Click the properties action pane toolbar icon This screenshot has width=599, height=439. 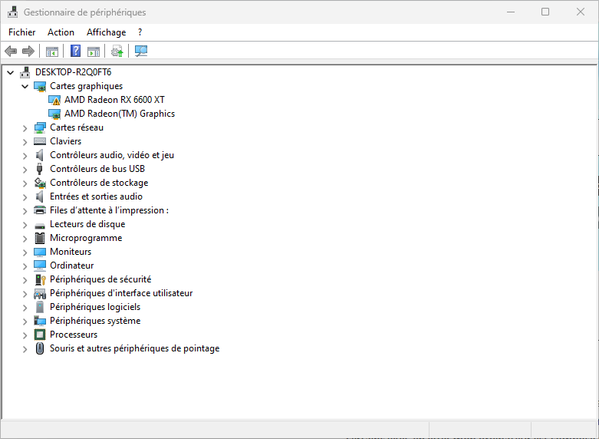click(93, 51)
